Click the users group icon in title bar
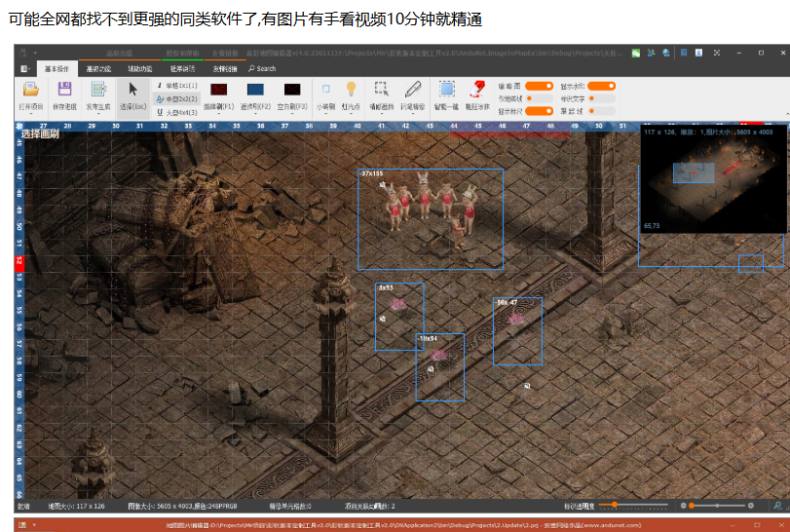790x532 pixels. tap(651, 53)
